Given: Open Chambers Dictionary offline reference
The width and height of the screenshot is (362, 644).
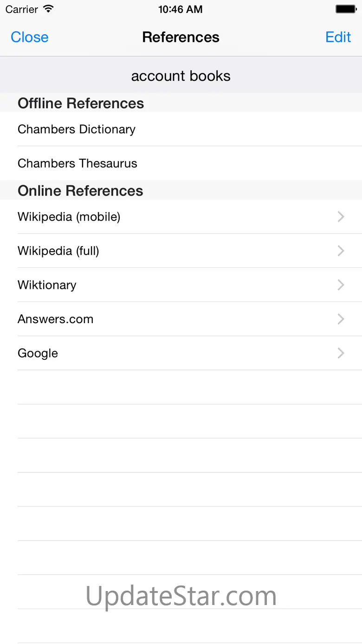Looking at the screenshot, I should click(77, 129).
